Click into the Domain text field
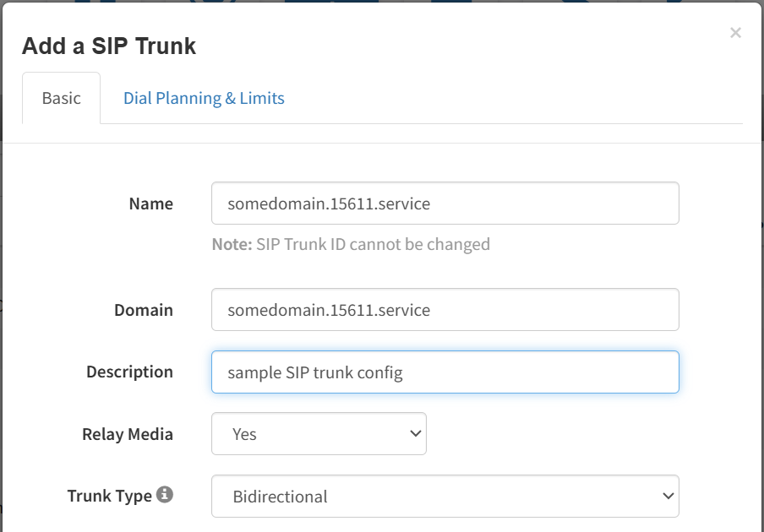 (x=445, y=310)
